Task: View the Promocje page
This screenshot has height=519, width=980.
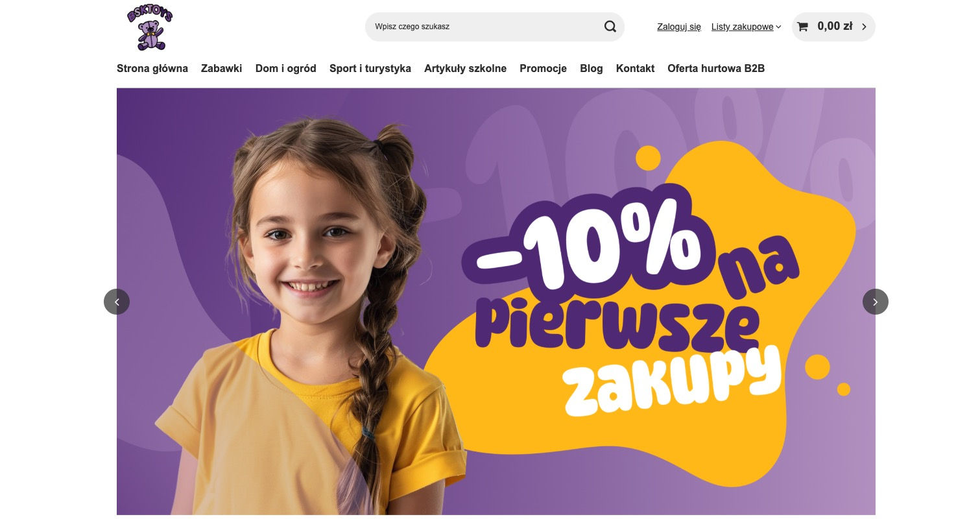Action: [x=543, y=68]
